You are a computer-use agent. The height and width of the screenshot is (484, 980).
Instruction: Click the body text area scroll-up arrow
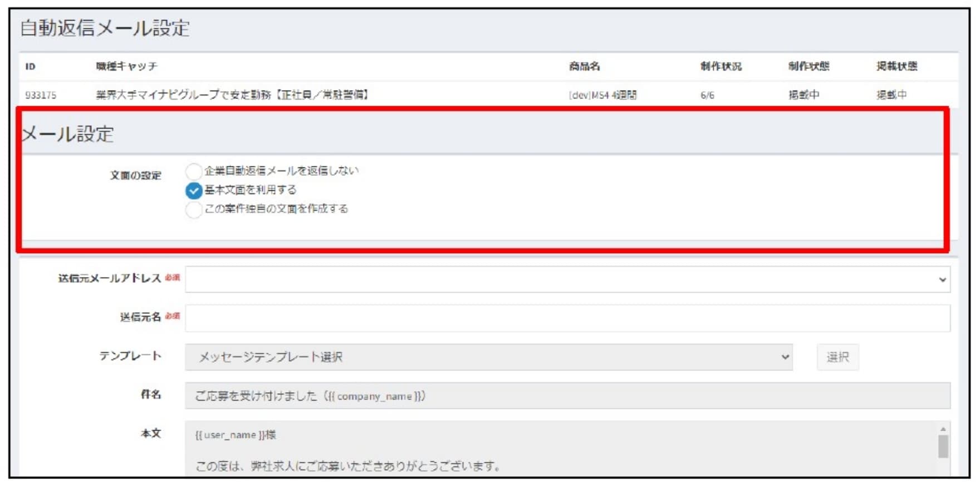click(943, 429)
